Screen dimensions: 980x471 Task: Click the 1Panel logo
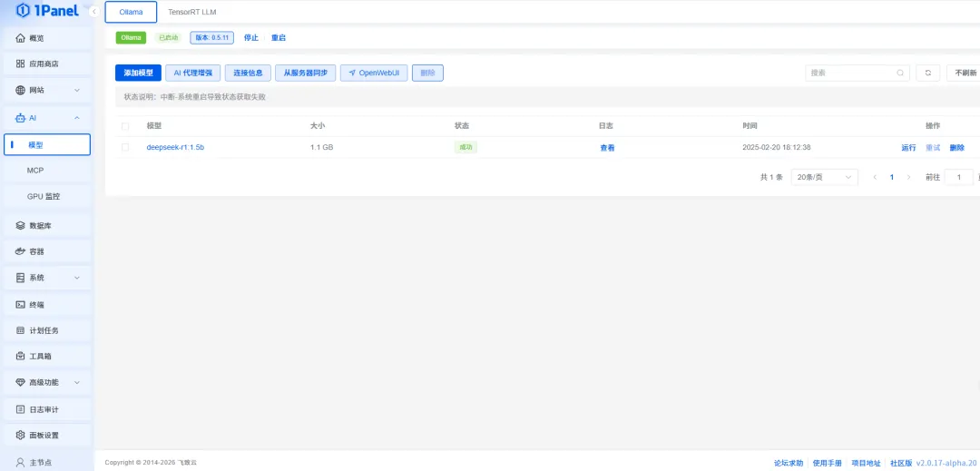click(47, 11)
